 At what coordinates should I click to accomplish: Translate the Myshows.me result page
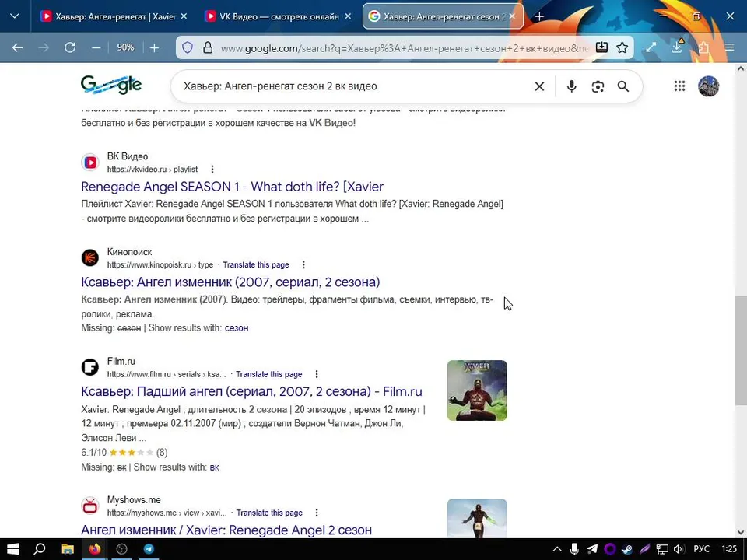pyautogui.click(x=270, y=513)
